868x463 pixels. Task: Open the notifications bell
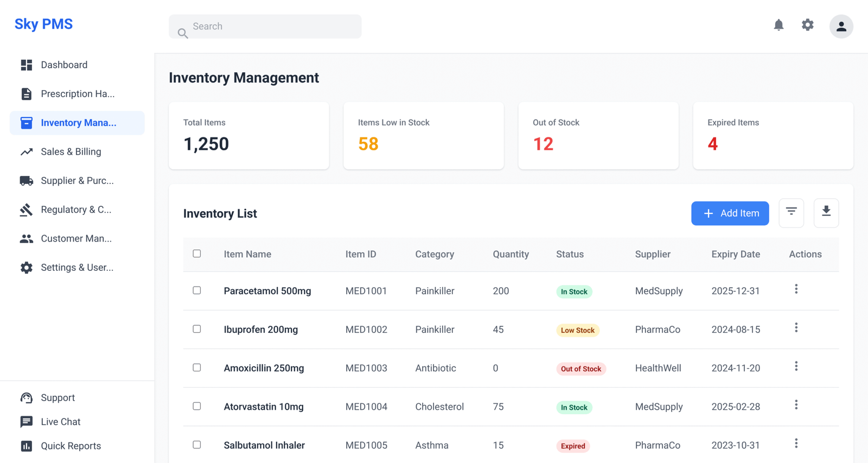(778, 26)
